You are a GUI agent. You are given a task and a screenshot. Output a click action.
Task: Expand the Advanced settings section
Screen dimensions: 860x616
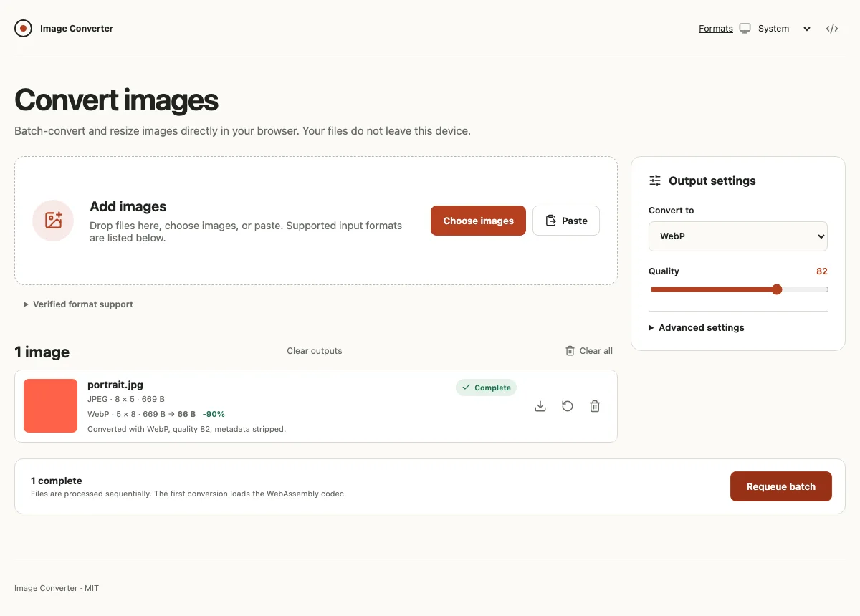click(697, 327)
